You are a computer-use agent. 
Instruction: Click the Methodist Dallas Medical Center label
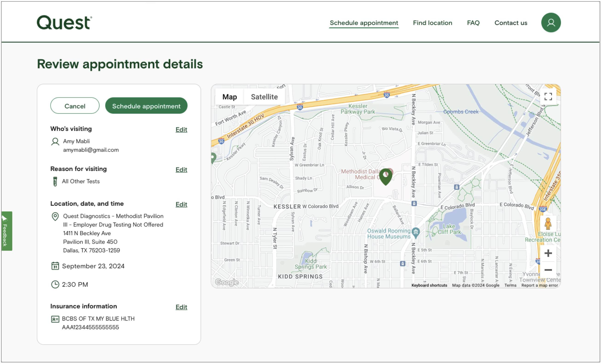pyautogui.click(x=360, y=174)
